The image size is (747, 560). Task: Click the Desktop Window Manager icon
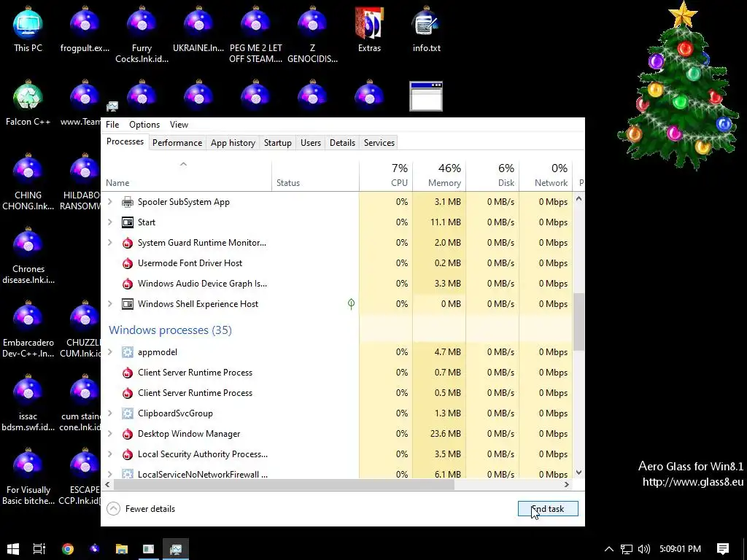127,434
